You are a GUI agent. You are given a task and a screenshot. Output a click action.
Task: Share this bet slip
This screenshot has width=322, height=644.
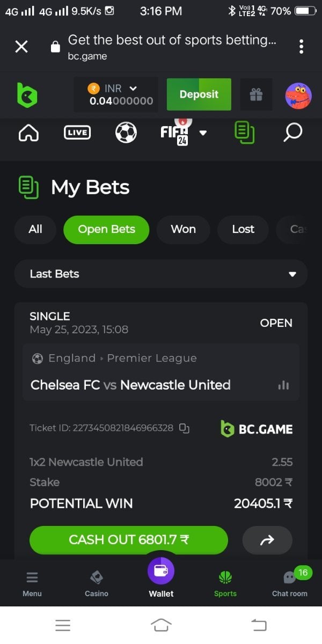tap(267, 540)
